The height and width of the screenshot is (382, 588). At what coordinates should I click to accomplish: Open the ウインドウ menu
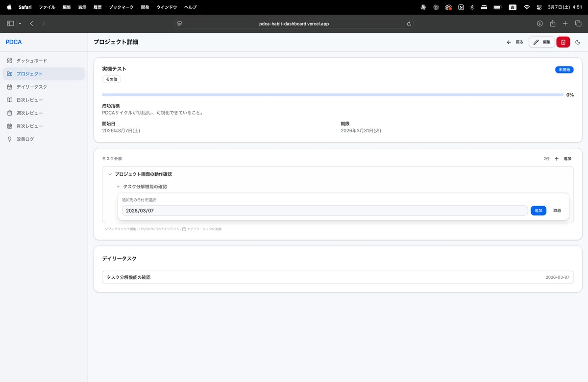(167, 7)
